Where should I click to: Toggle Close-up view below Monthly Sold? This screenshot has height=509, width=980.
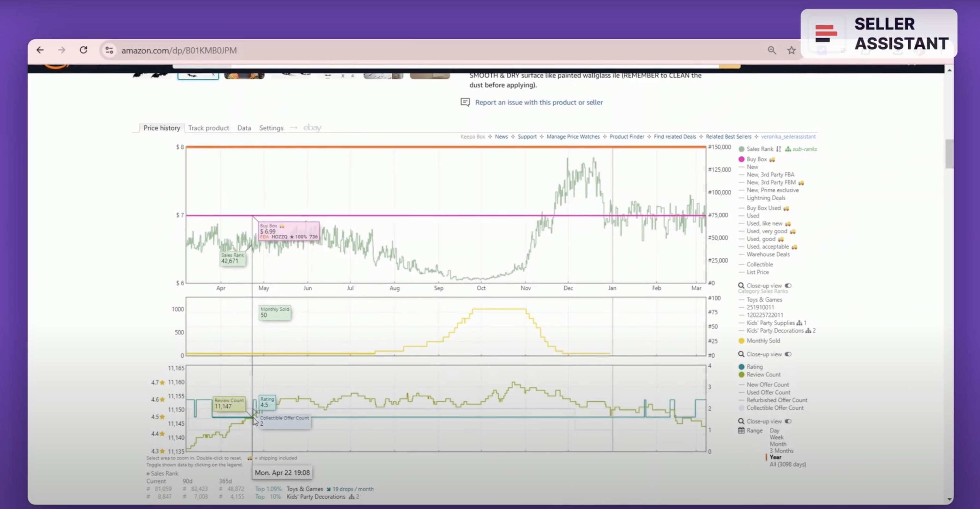pos(788,354)
